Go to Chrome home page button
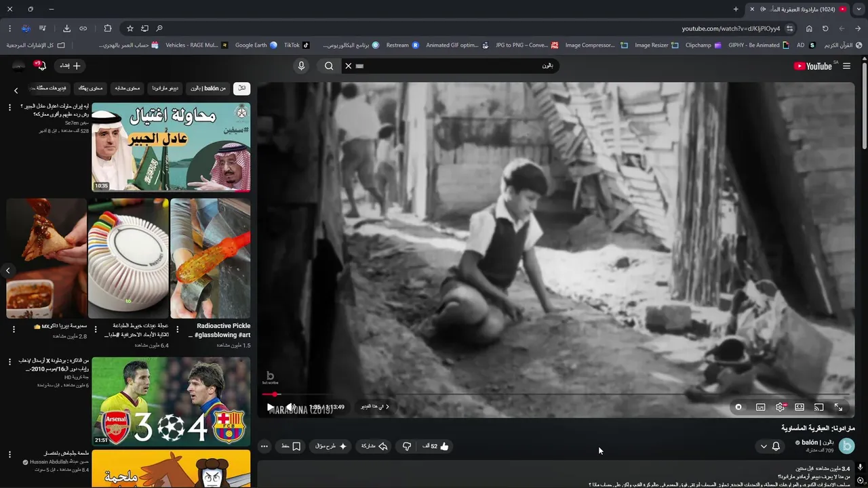 click(x=809, y=28)
